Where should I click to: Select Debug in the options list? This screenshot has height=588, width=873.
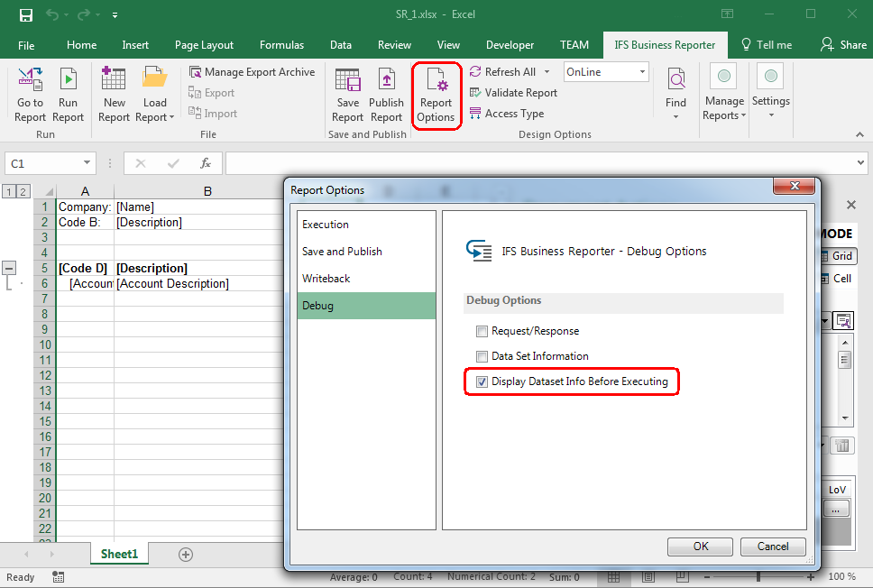coord(366,306)
